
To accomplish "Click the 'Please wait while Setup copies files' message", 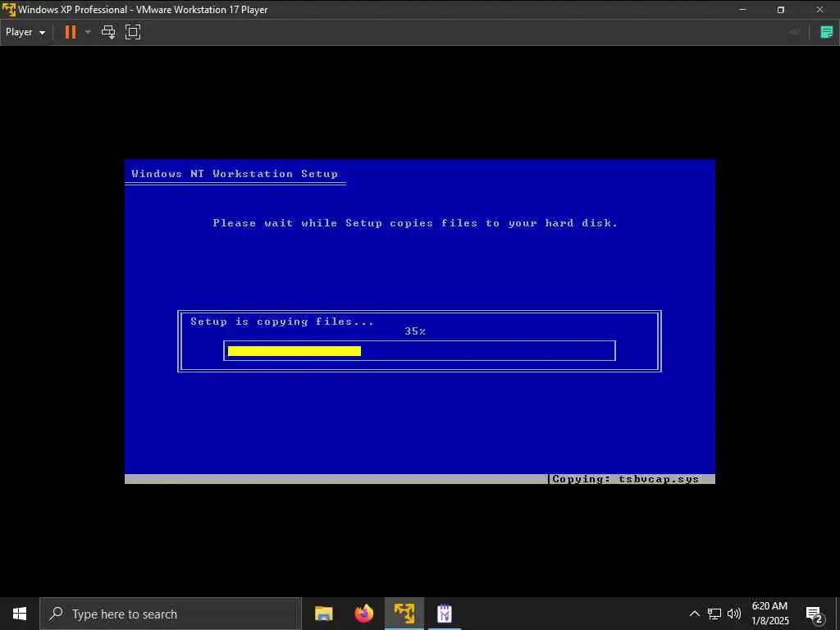I will coord(415,223).
